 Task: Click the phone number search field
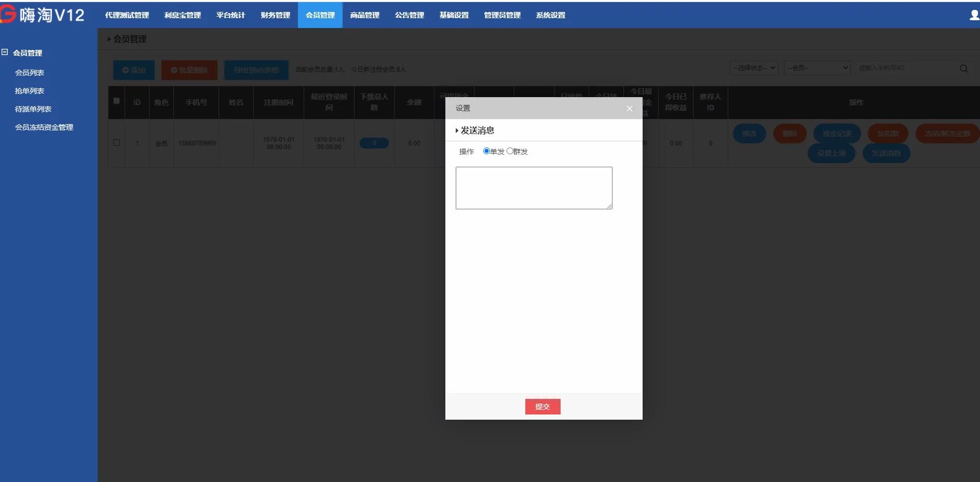[906, 68]
